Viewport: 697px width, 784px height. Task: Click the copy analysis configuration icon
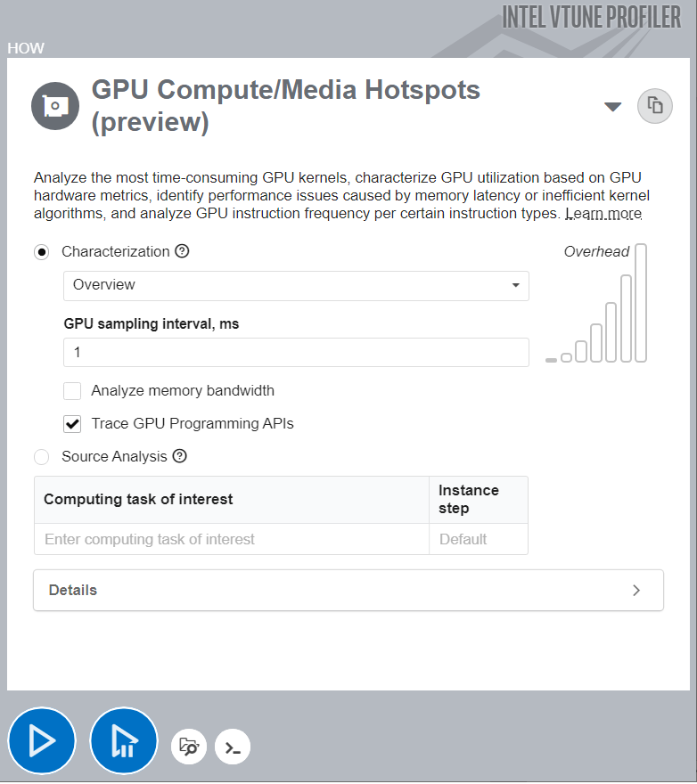tap(654, 106)
